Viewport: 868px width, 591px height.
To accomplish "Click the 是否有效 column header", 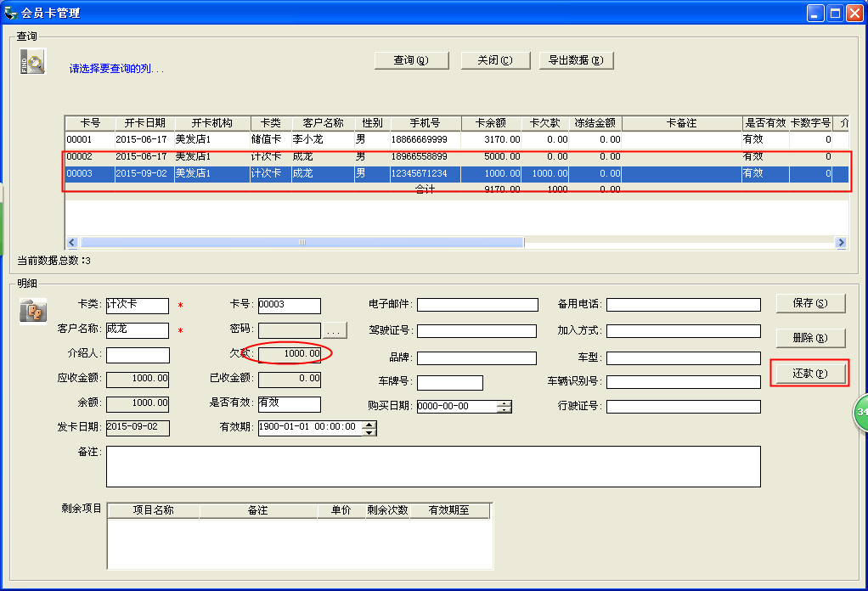I will tap(765, 123).
